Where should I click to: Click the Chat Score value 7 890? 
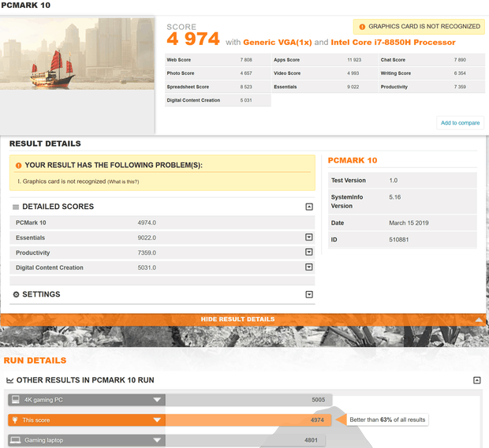[x=460, y=60]
